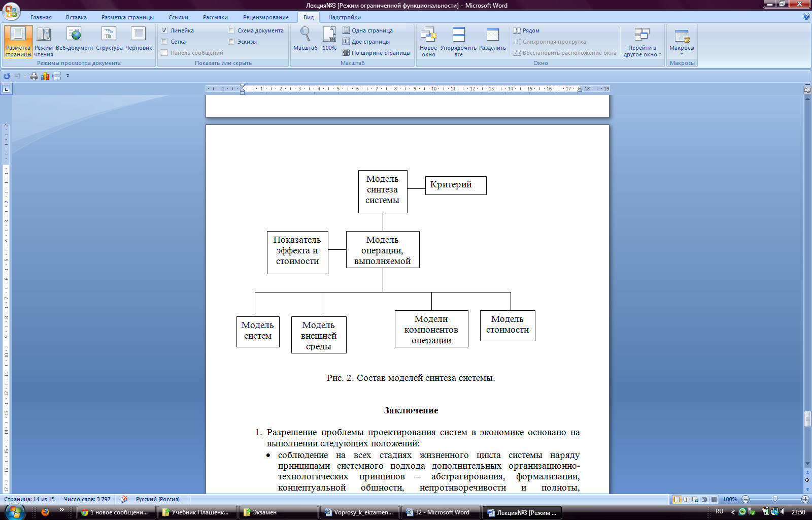812x520 pixels.
Task: Uncheck the Линейка checkbox
Action: [x=164, y=30]
